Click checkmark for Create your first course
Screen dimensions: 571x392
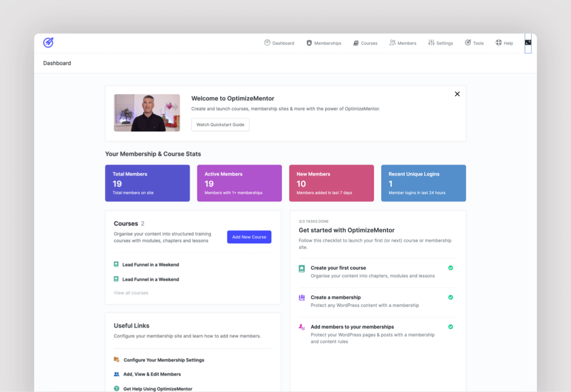pyautogui.click(x=451, y=268)
